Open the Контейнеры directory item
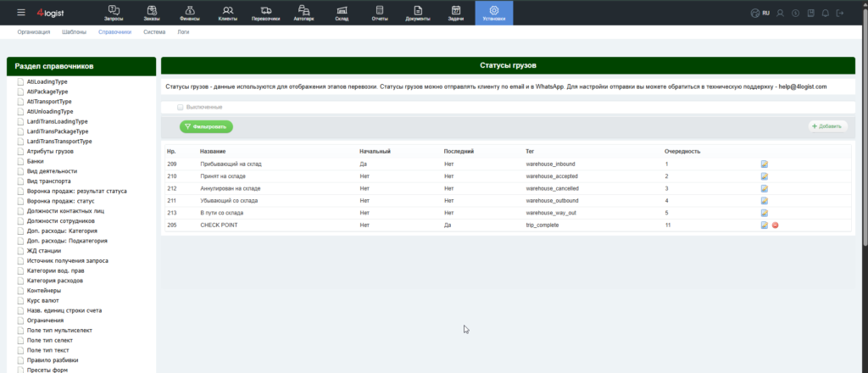Viewport: 868px width, 373px height. [x=44, y=291]
